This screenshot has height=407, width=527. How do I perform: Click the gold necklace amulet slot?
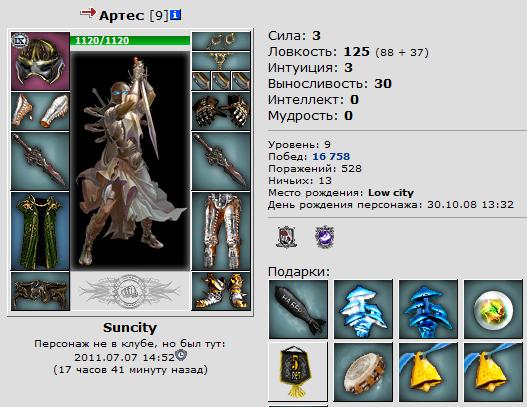pyautogui.click(x=221, y=61)
